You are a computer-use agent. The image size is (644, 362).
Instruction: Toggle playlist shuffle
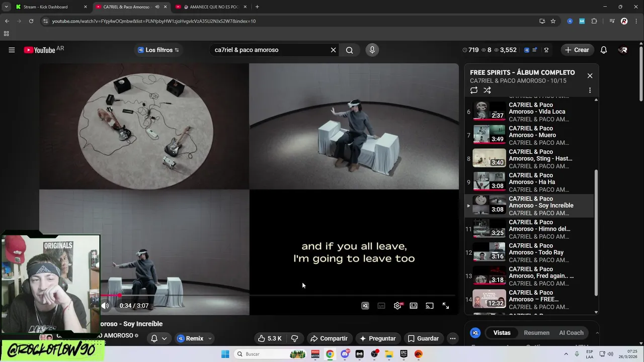pyautogui.click(x=487, y=90)
